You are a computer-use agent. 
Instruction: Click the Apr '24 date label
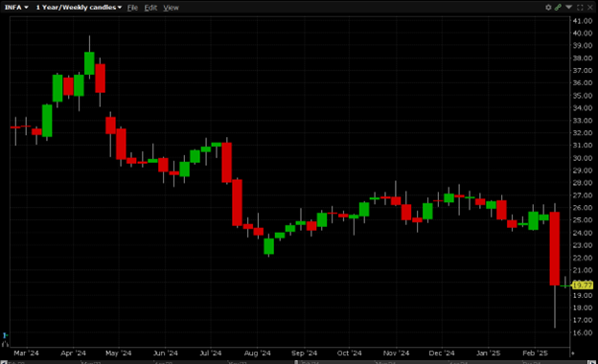[73, 353]
